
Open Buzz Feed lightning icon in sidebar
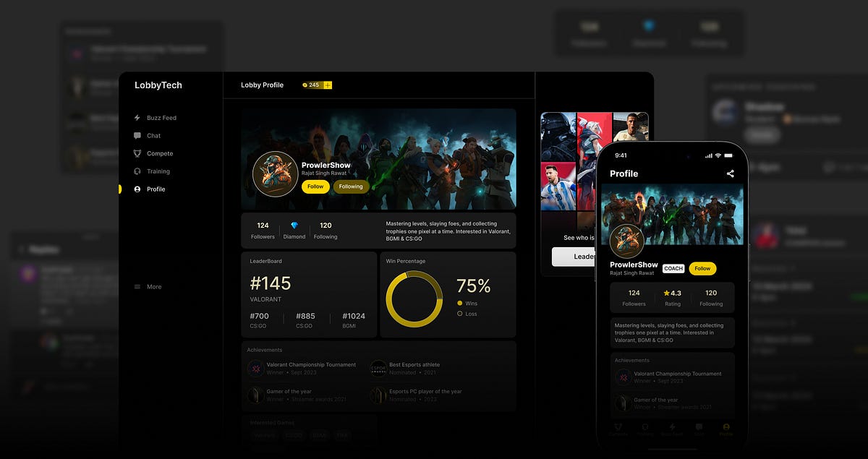point(137,118)
